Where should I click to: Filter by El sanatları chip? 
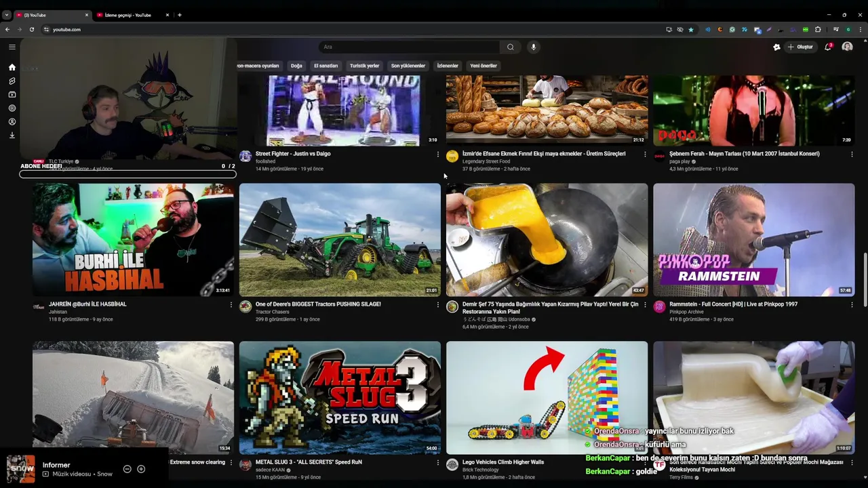(x=325, y=66)
